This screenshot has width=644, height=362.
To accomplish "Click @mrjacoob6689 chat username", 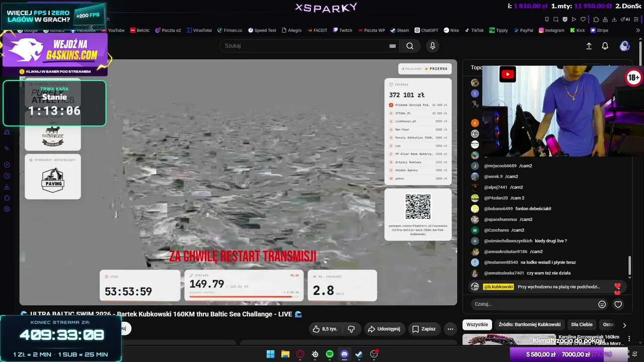I will click(x=500, y=166).
